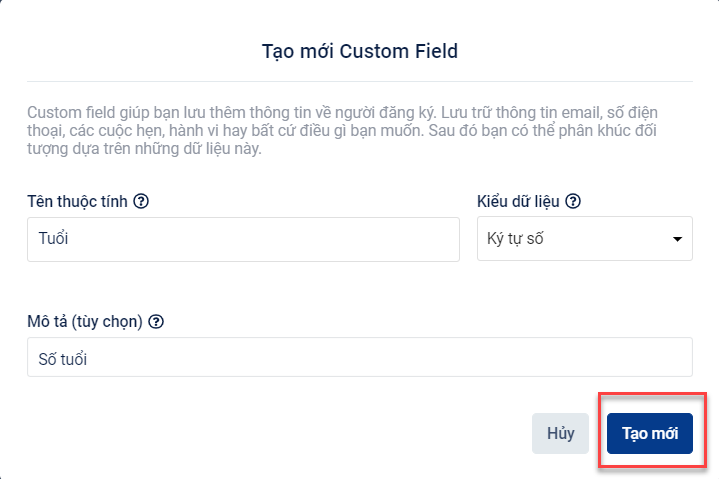The width and height of the screenshot is (719, 479).
Task: Click the help icon beside Kiểu dữ liệu
Action: (574, 201)
